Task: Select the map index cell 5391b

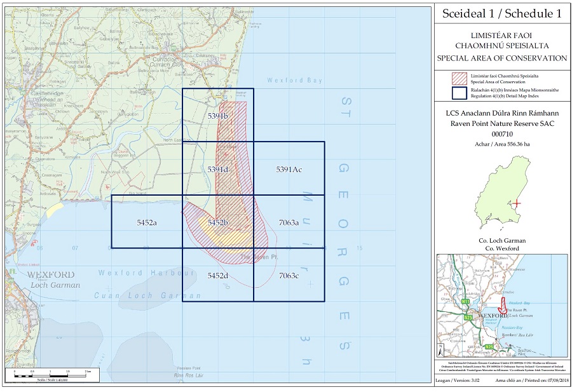Action: [x=218, y=115]
